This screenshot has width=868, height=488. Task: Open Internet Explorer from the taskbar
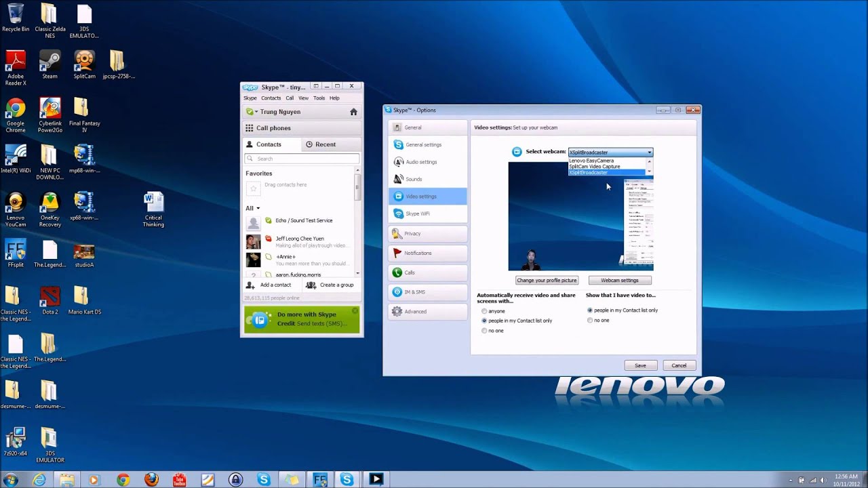pos(39,479)
